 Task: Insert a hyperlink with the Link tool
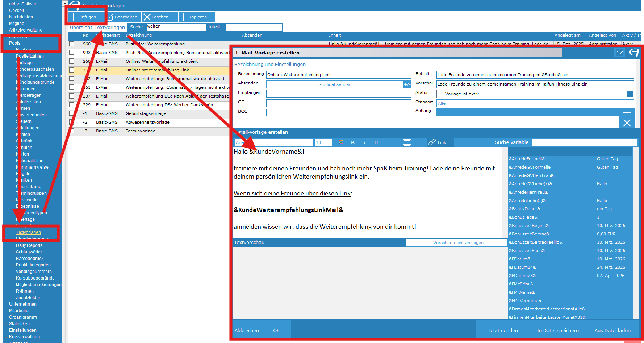click(x=438, y=142)
